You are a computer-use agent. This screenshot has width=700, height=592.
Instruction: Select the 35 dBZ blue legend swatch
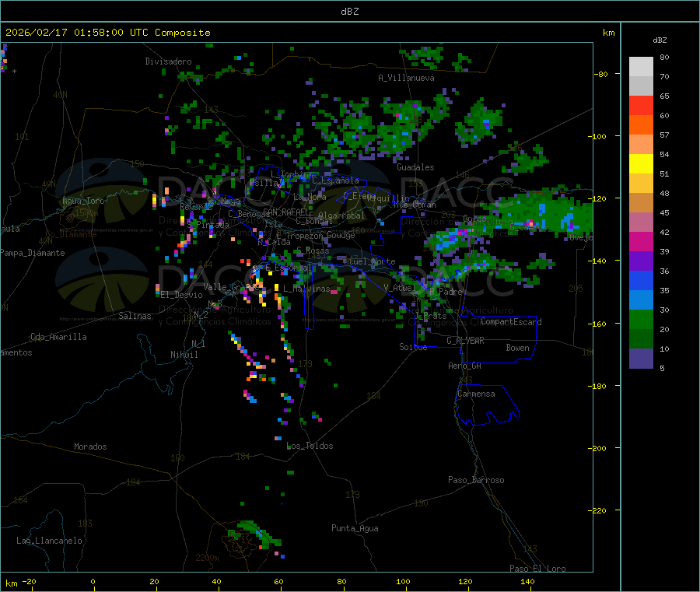pyautogui.click(x=641, y=300)
